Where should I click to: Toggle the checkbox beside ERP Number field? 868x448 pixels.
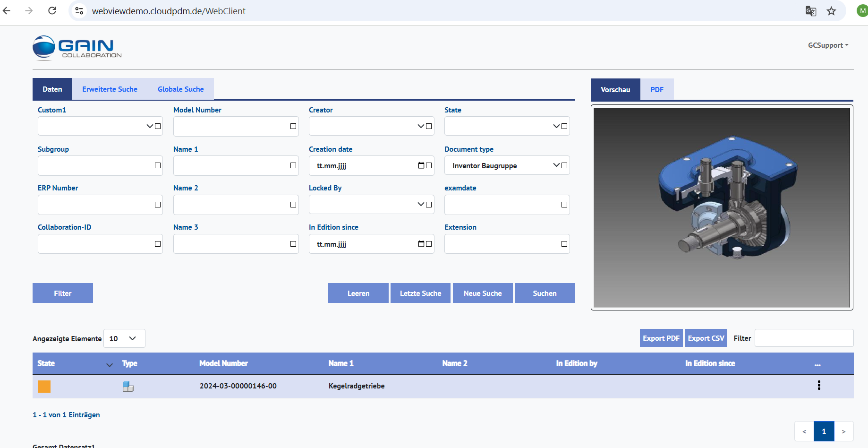[158, 205]
